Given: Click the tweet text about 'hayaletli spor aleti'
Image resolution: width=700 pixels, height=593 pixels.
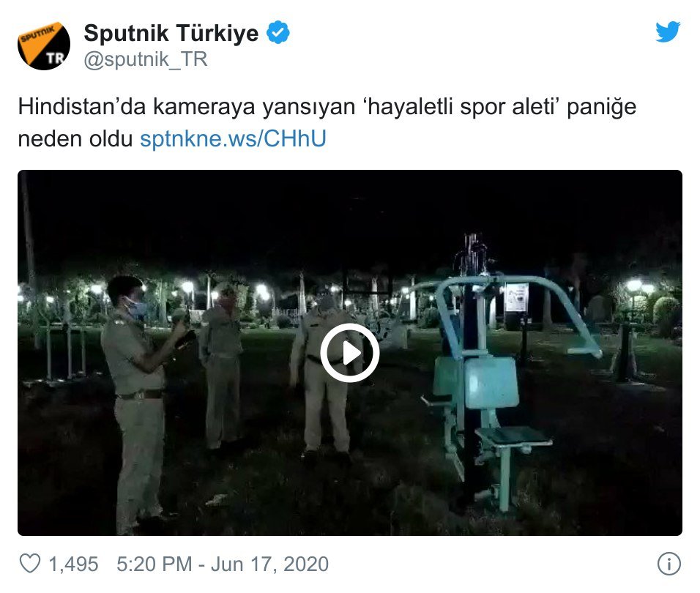Looking at the screenshot, I should [x=327, y=122].
